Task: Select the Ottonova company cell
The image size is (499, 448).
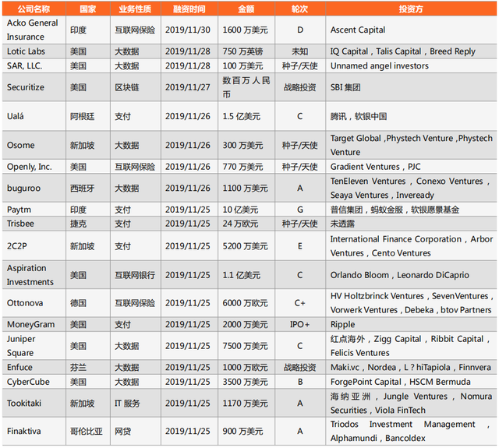Action: click(x=34, y=303)
